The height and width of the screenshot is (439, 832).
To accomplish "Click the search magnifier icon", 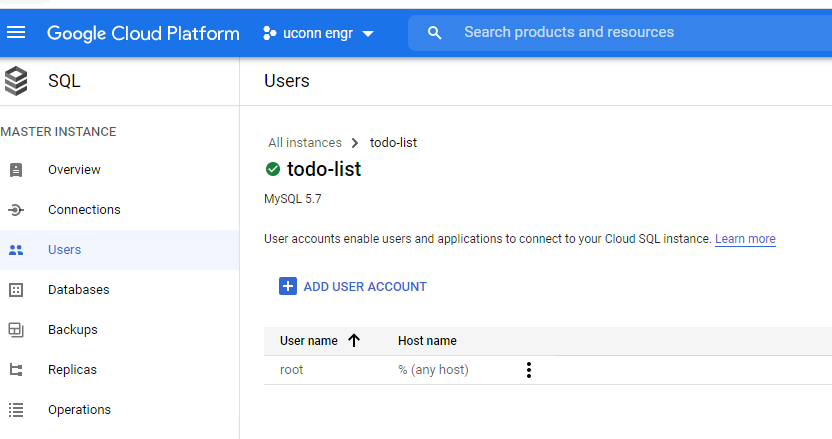I will tap(435, 33).
